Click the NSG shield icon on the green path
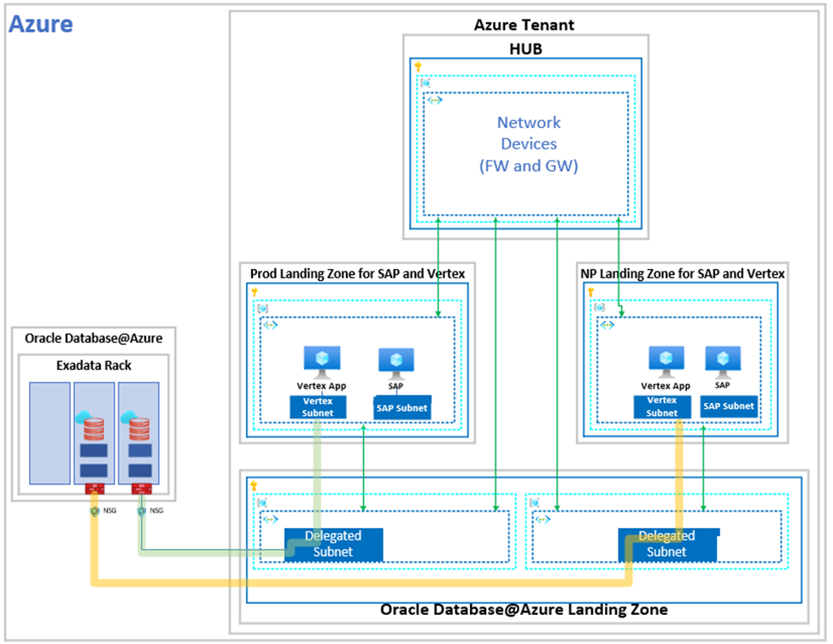The width and height of the screenshot is (833, 644). 141,512
